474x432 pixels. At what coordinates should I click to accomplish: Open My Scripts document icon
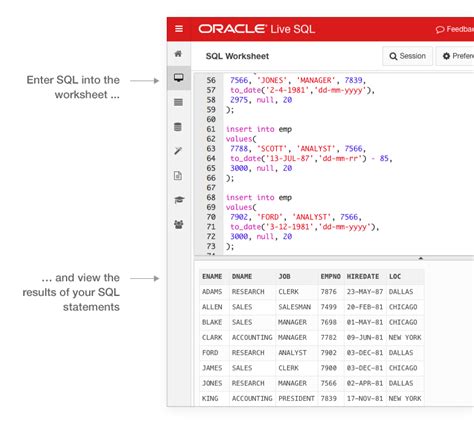click(x=178, y=176)
